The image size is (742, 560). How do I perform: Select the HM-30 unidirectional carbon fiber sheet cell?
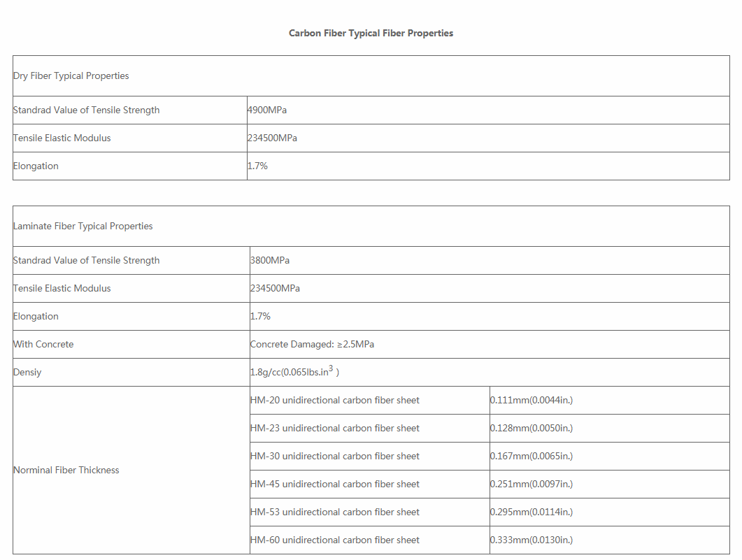(334, 456)
